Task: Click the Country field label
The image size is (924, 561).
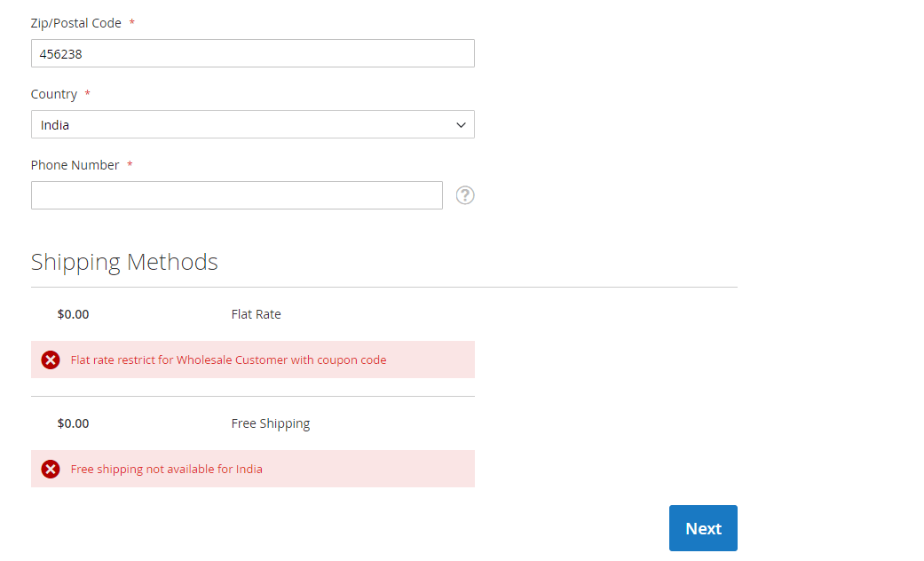Action: (54, 94)
